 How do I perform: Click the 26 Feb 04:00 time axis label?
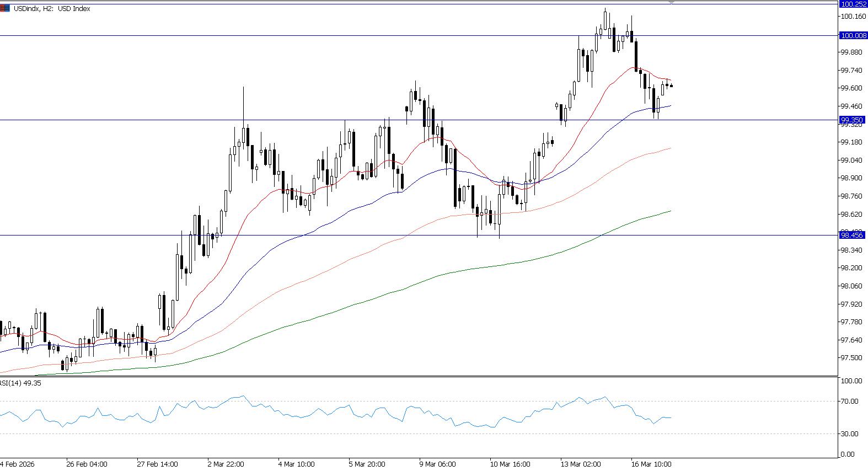tap(87, 464)
